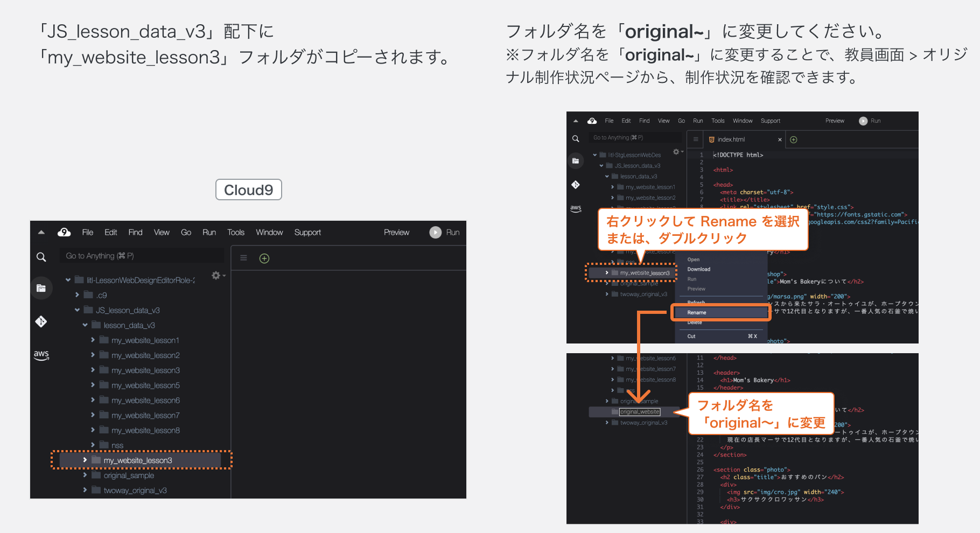Collapse the root litl-LessonWebDesignEditorRole folder in left screenshot

coord(68,280)
